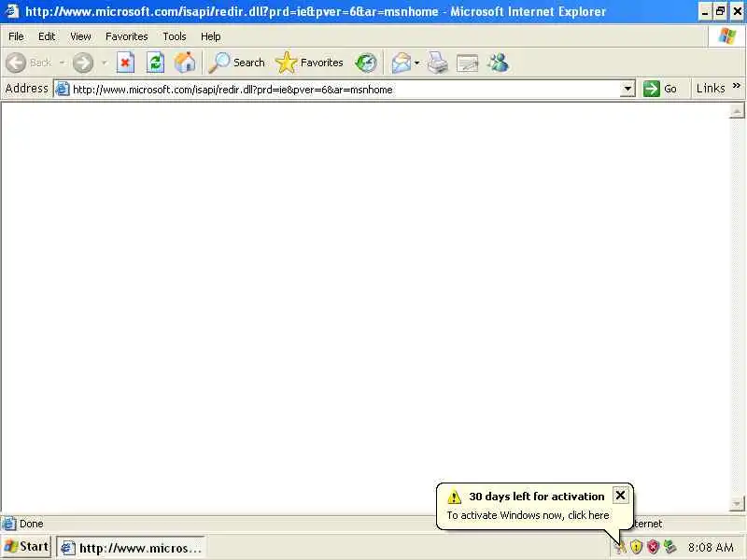Click the IE icon in title bar

coord(11,11)
